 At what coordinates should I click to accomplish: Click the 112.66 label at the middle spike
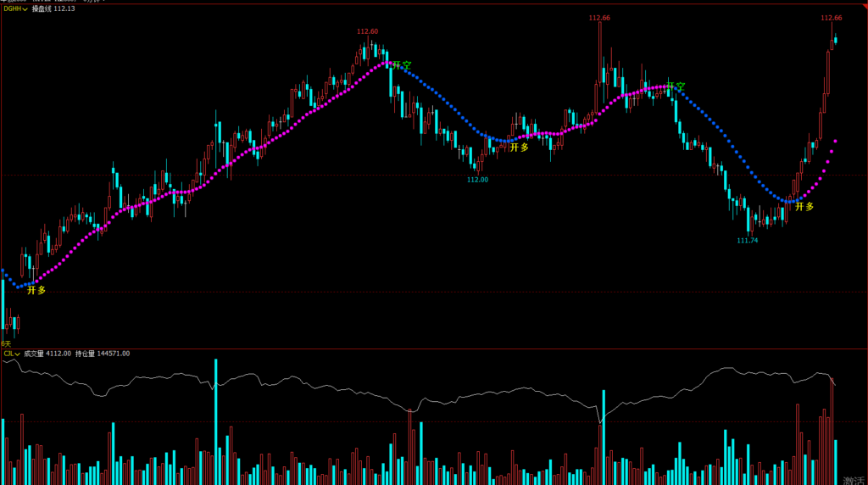[x=599, y=18]
